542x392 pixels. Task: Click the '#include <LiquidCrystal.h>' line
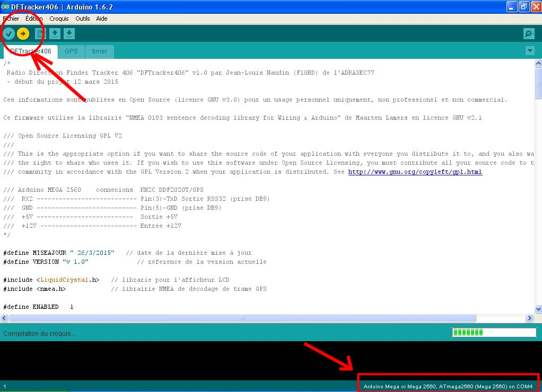tap(116, 280)
